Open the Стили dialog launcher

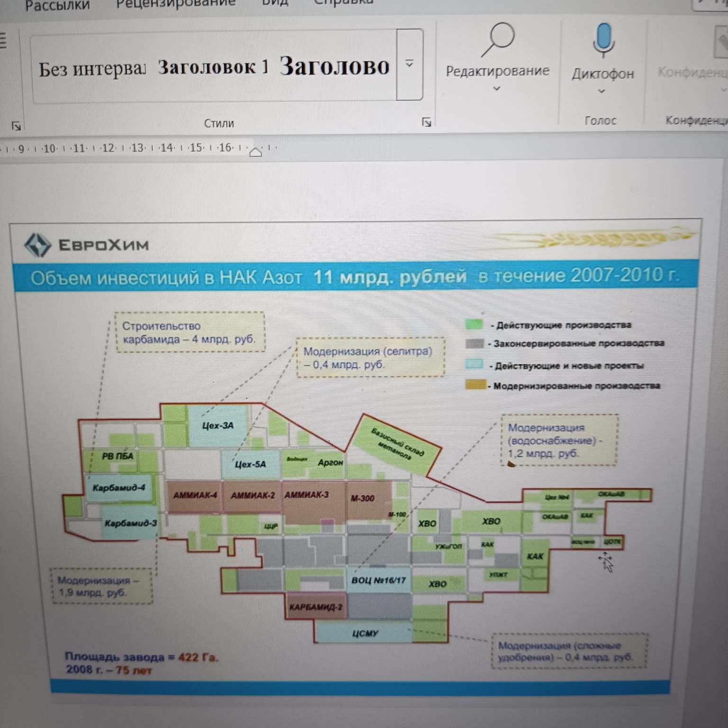(426, 123)
